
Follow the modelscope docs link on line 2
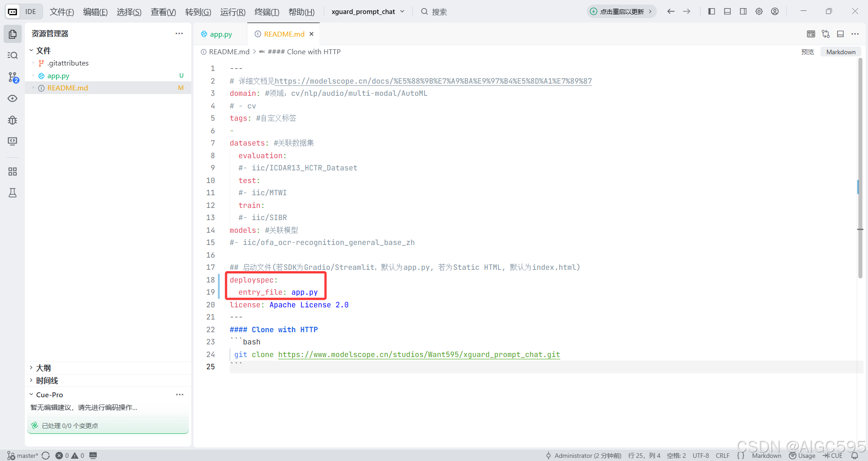click(x=433, y=81)
